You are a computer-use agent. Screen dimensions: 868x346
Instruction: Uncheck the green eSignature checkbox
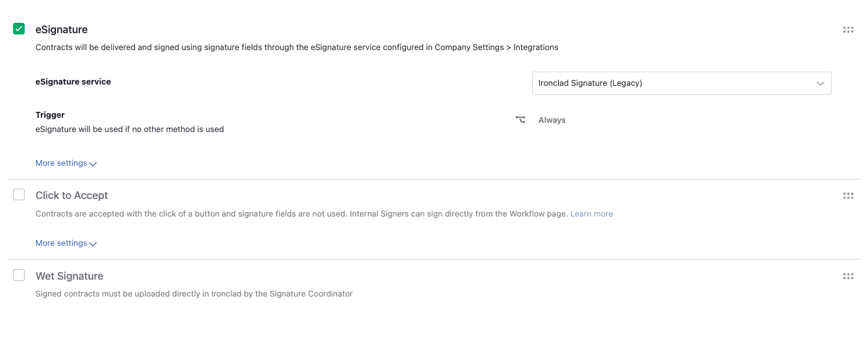pos(19,29)
